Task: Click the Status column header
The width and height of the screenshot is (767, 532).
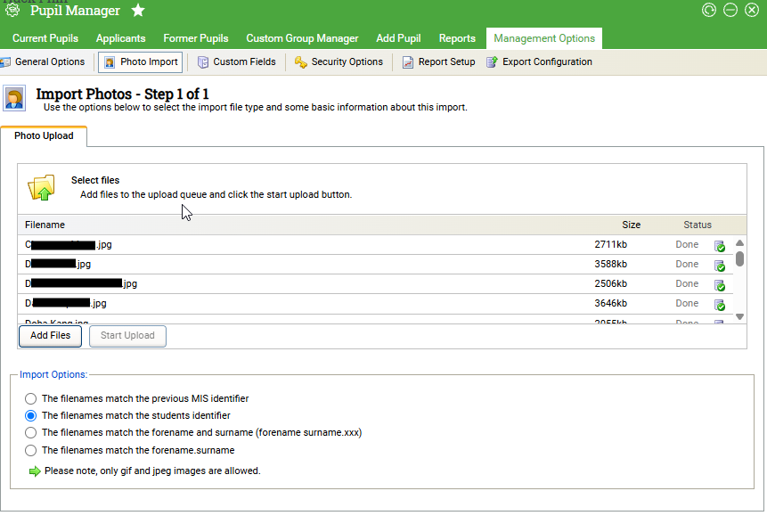Action: (698, 225)
